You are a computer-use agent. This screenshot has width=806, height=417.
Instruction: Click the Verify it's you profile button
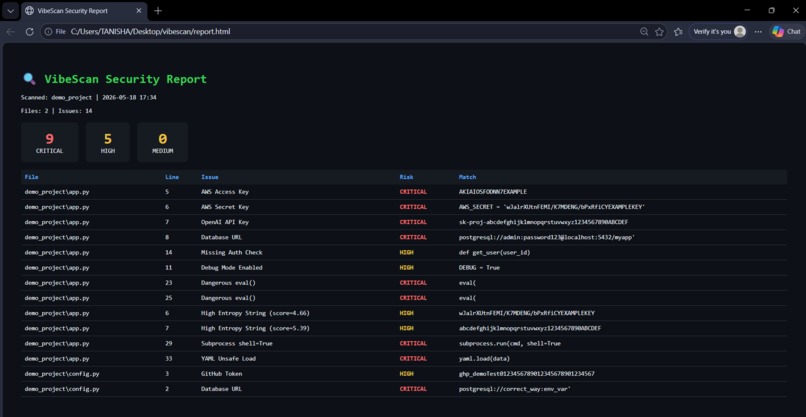(719, 31)
